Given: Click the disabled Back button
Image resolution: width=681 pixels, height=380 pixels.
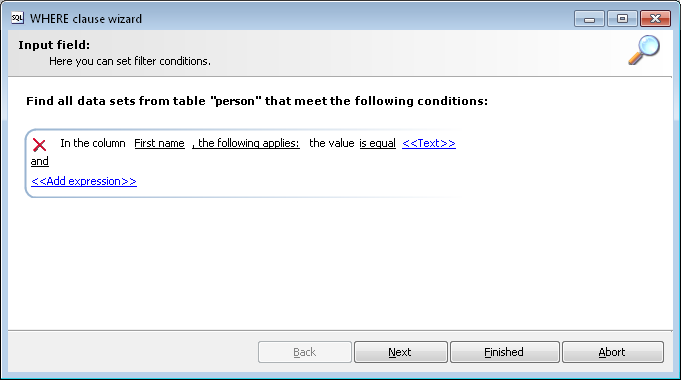Looking at the screenshot, I should [304, 352].
